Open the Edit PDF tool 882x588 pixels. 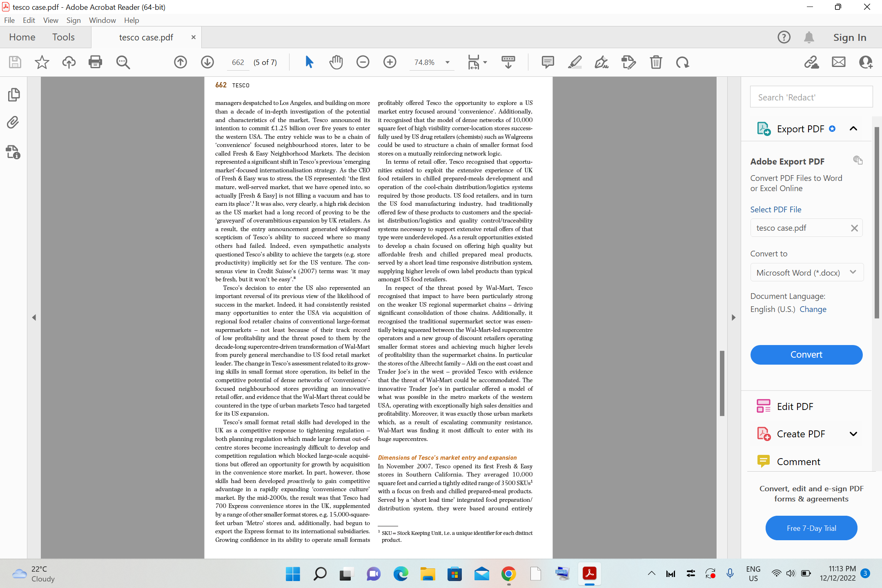[795, 406]
